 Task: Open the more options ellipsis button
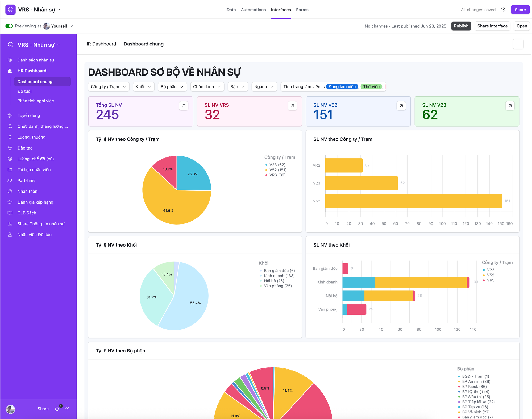[x=518, y=44]
